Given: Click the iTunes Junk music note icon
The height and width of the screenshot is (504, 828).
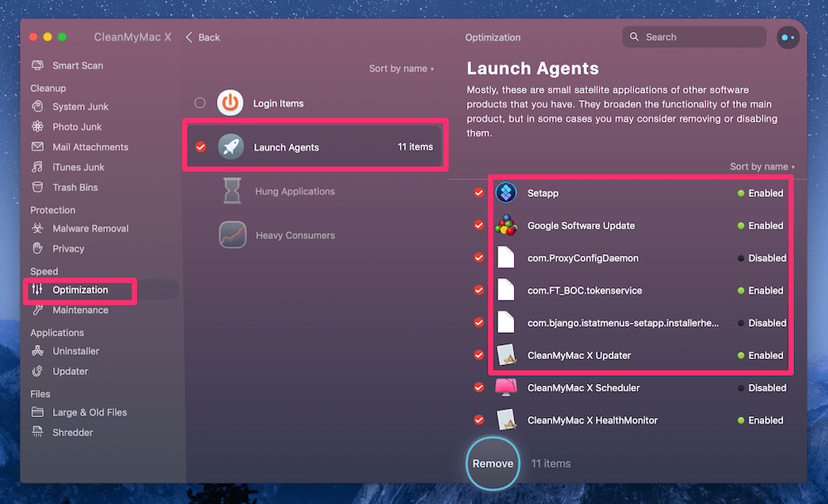Looking at the screenshot, I should click(x=37, y=167).
